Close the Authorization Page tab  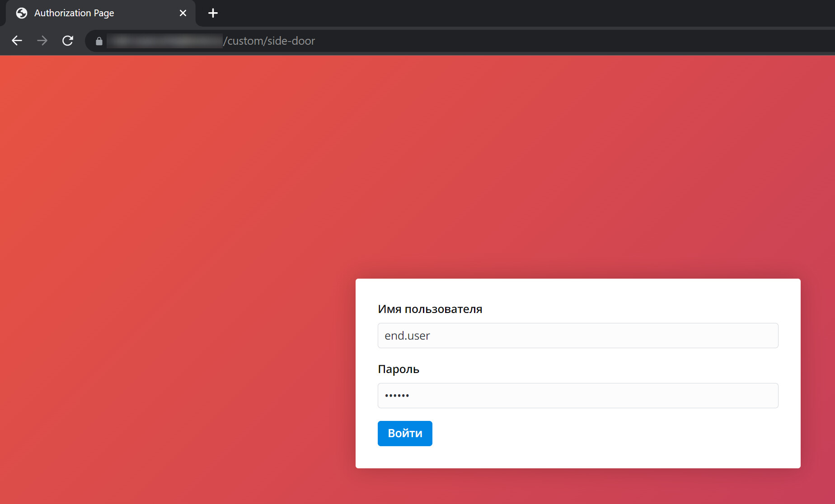(183, 13)
